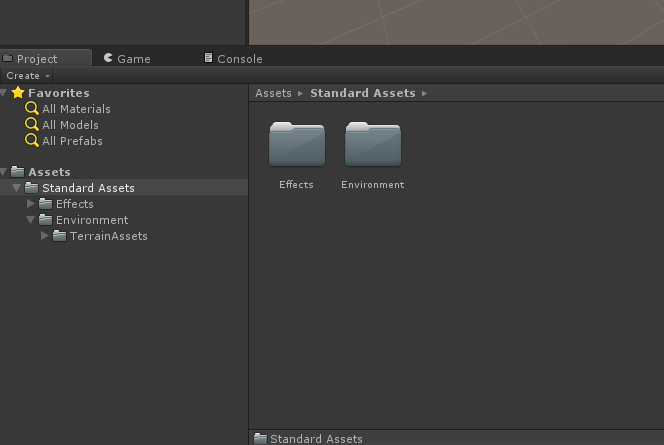This screenshot has width=664, height=445.
Task: Switch to the Console tab
Action: [233, 58]
